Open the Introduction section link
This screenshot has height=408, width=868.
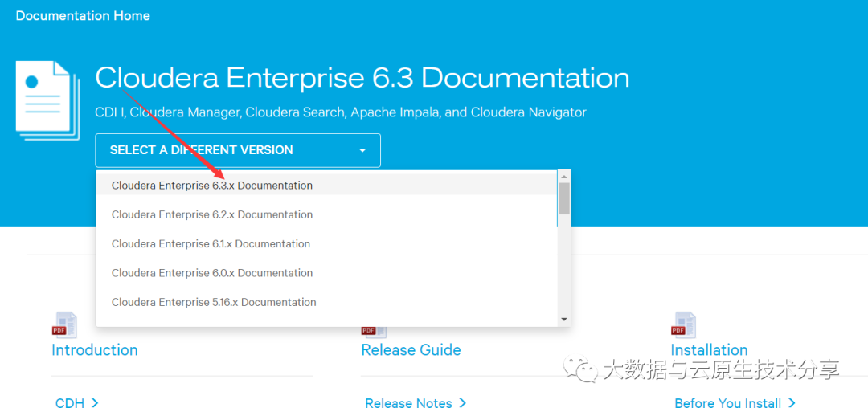click(x=95, y=350)
